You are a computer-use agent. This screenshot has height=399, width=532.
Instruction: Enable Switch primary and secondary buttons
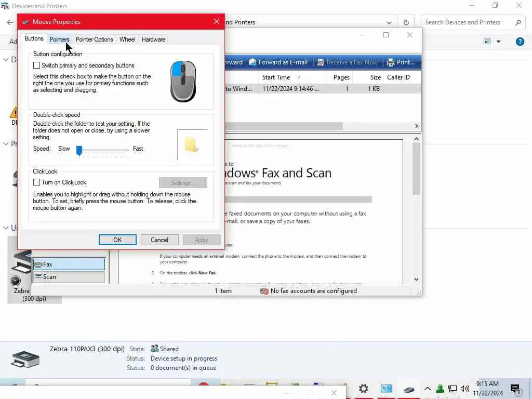(37, 65)
